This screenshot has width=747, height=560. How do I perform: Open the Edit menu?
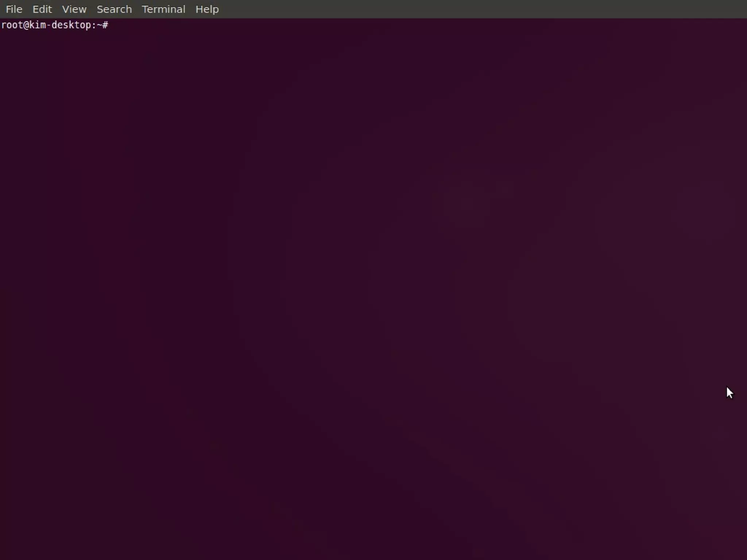coord(42,9)
